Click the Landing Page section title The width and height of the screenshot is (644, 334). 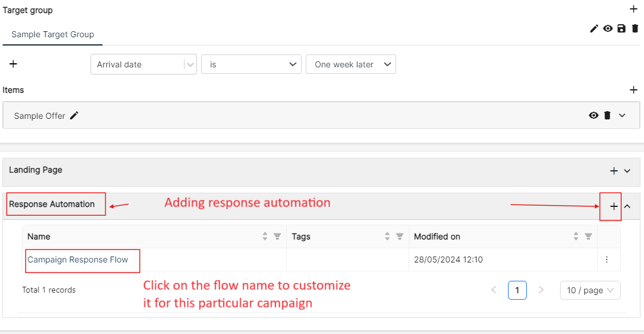coord(35,170)
